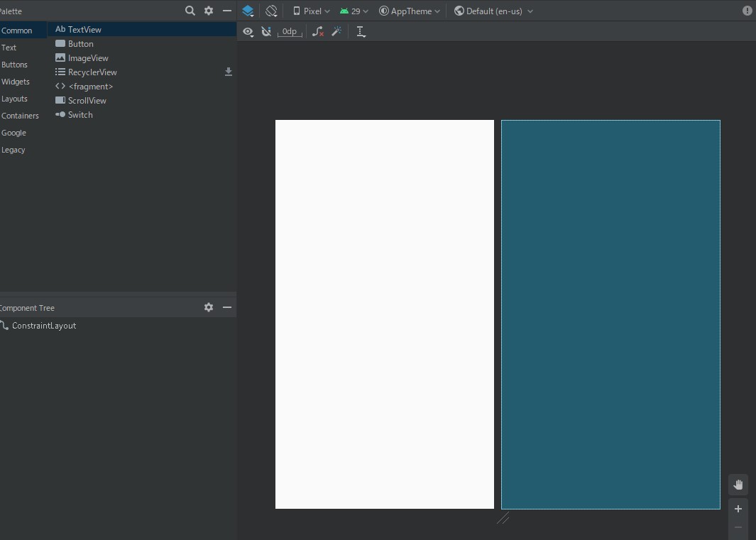Switch to the Buttons palette category
756x540 pixels.
coord(15,65)
